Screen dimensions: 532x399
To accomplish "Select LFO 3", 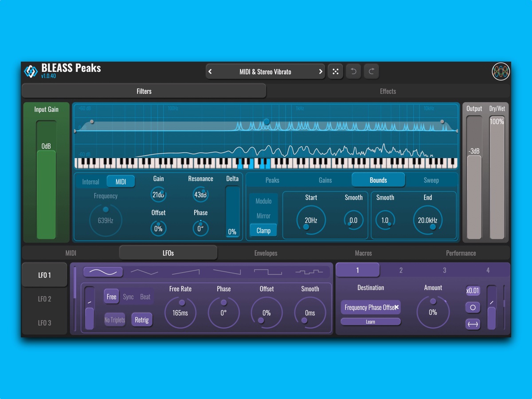I will (44, 323).
